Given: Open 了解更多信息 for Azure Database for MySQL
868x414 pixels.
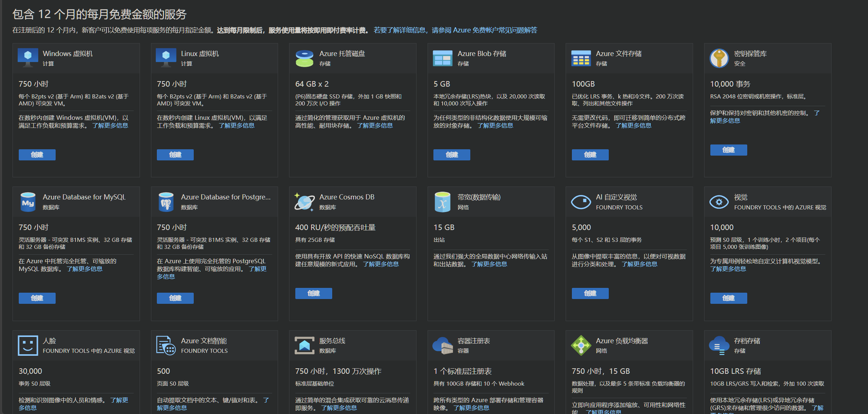Looking at the screenshot, I should (x=84, y=269).
